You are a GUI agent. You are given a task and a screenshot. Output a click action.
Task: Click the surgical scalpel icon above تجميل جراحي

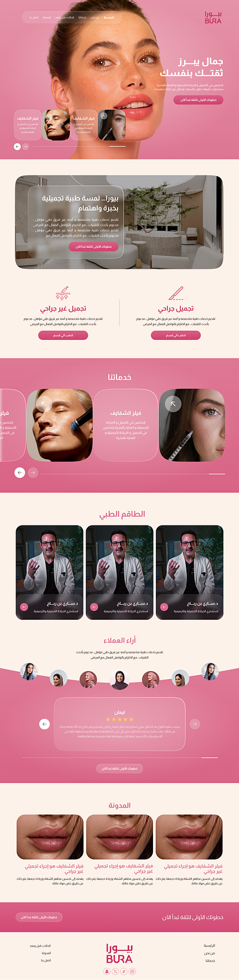pyautogui.click(x=176, y=293)
